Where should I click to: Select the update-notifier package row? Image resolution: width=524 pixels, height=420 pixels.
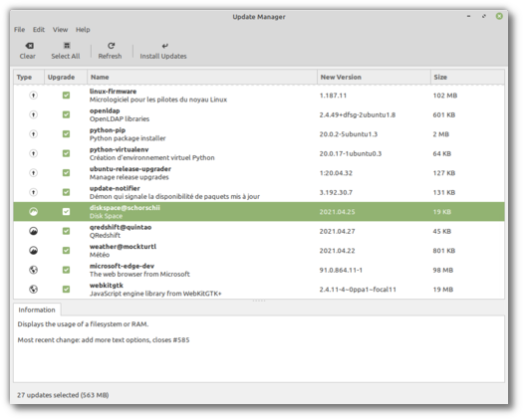259,192
